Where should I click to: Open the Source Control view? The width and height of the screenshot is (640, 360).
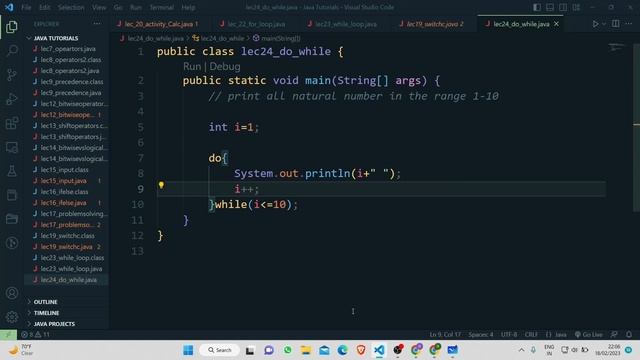(x=12, y=75)
